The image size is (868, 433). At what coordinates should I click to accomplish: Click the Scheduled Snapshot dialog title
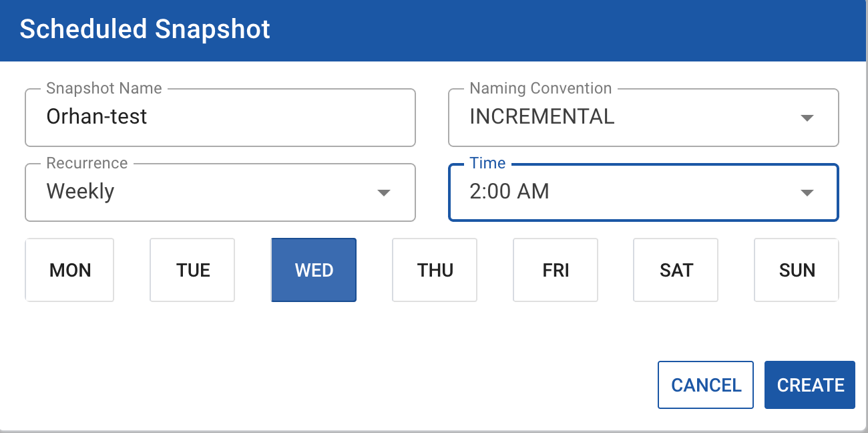[x=145, y=30]
